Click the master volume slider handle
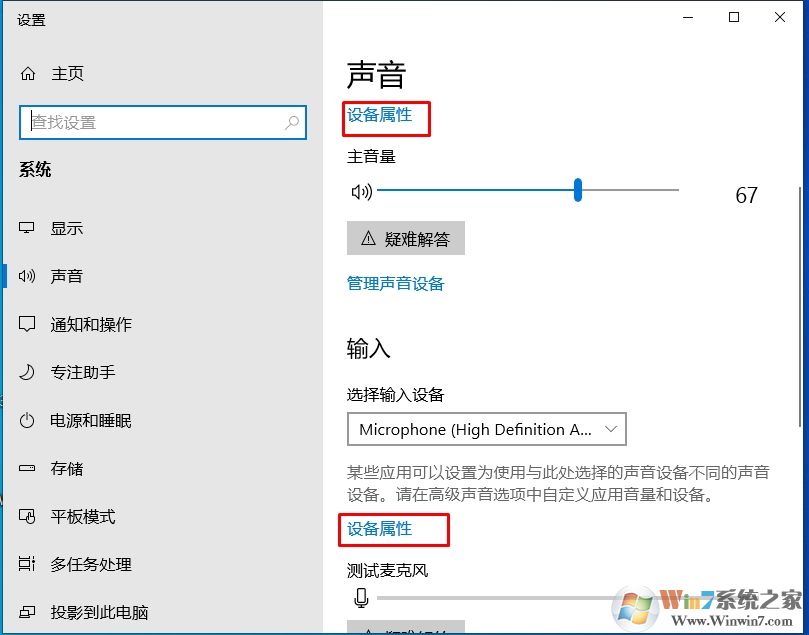 coord(577,191)
